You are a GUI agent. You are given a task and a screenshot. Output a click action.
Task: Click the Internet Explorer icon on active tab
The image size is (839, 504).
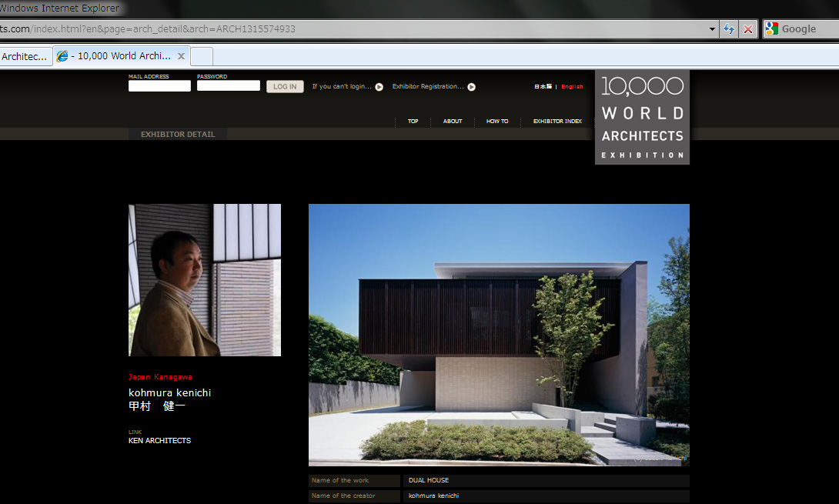62,56
